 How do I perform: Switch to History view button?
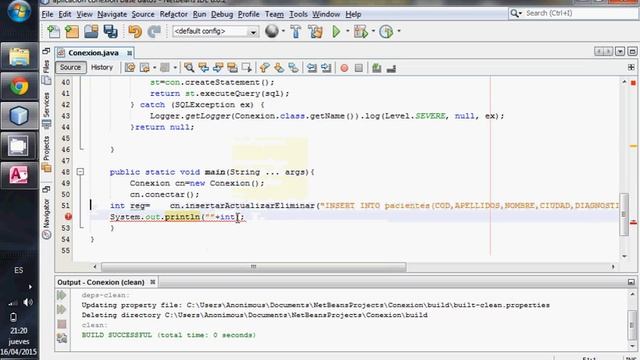click(x=102, y=67)
